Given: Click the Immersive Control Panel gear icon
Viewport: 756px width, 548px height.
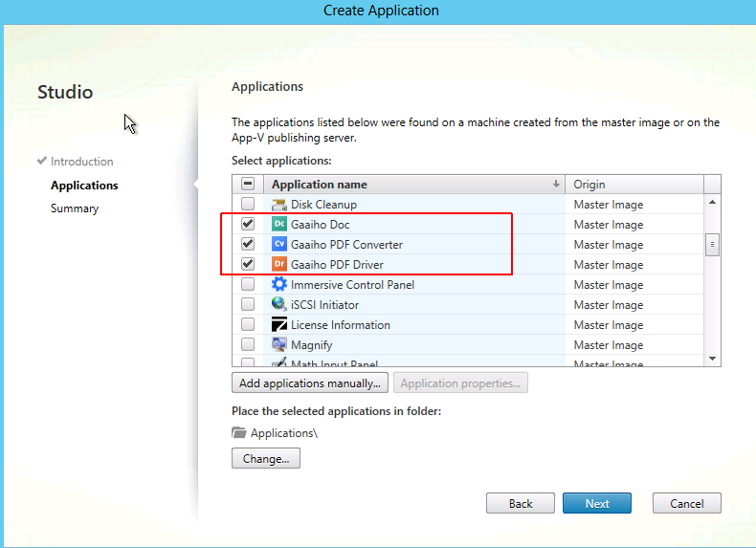Looking at the screenshot, I should point(279,284).
